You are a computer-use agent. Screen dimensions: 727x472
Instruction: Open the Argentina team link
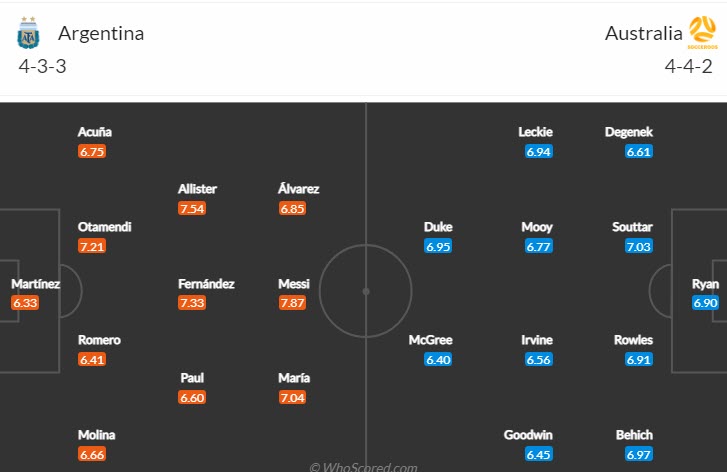101,33
